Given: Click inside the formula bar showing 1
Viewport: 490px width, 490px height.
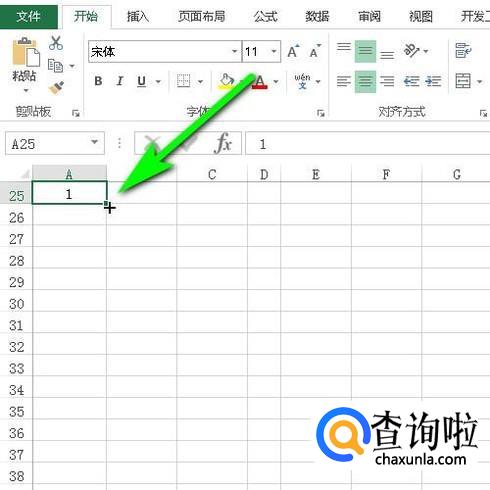Looking at the screenshot, I should click(x=368, y=144).
